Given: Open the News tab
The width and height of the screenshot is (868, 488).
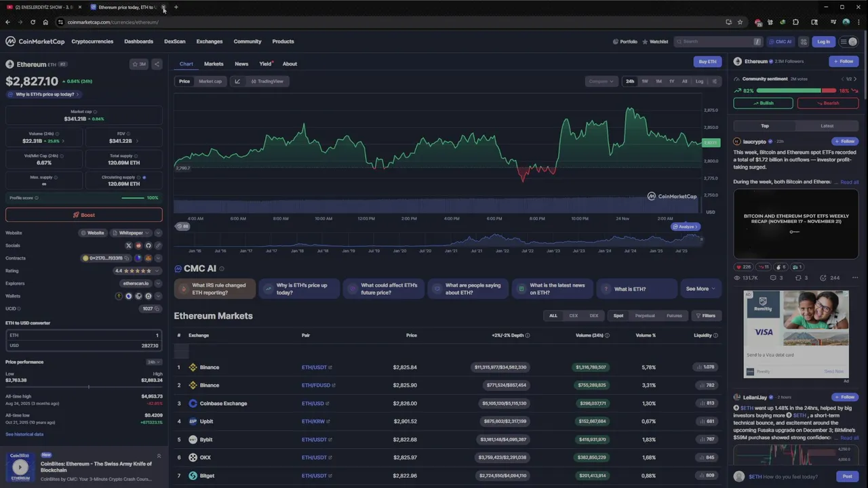Looking at the screenshot, I should point(241,64).
